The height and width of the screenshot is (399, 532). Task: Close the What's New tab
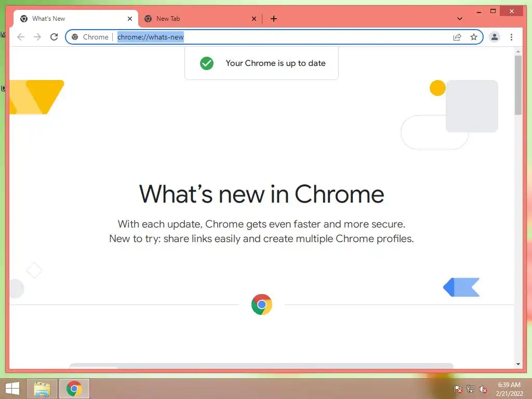coord(129,19)
